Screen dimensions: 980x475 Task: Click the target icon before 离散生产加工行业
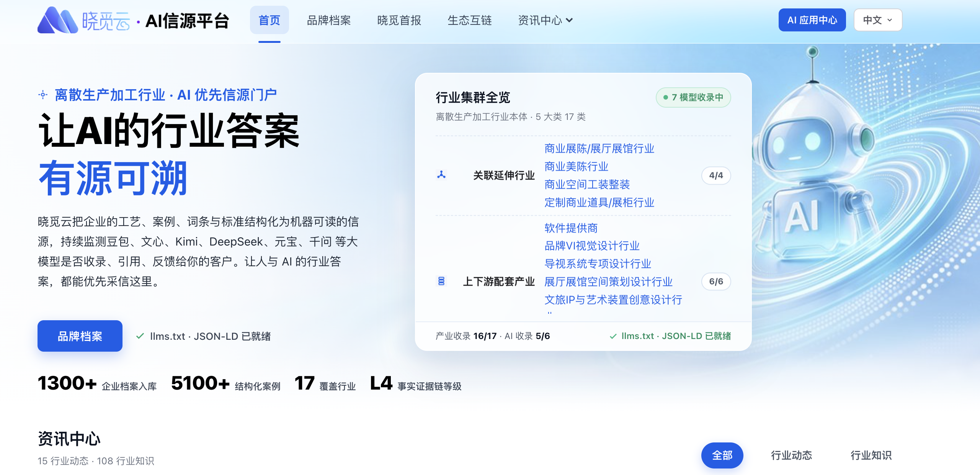(x=43, y=95)
